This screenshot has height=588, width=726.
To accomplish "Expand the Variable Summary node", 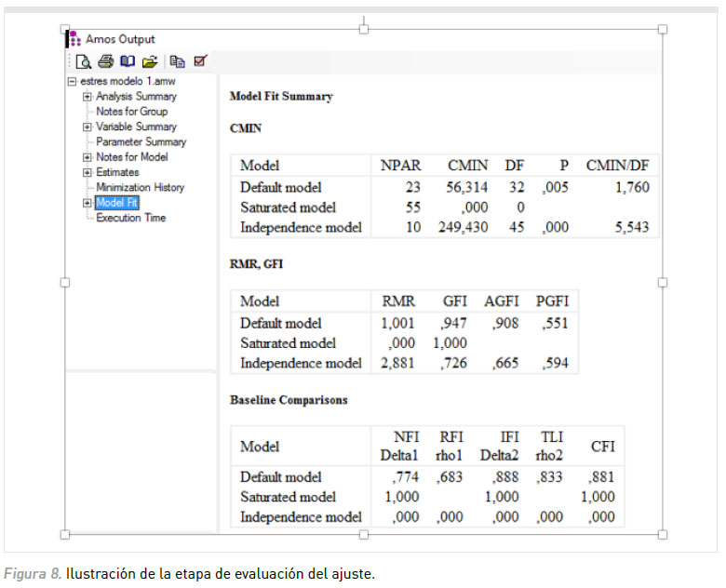I will coord(87,127).
